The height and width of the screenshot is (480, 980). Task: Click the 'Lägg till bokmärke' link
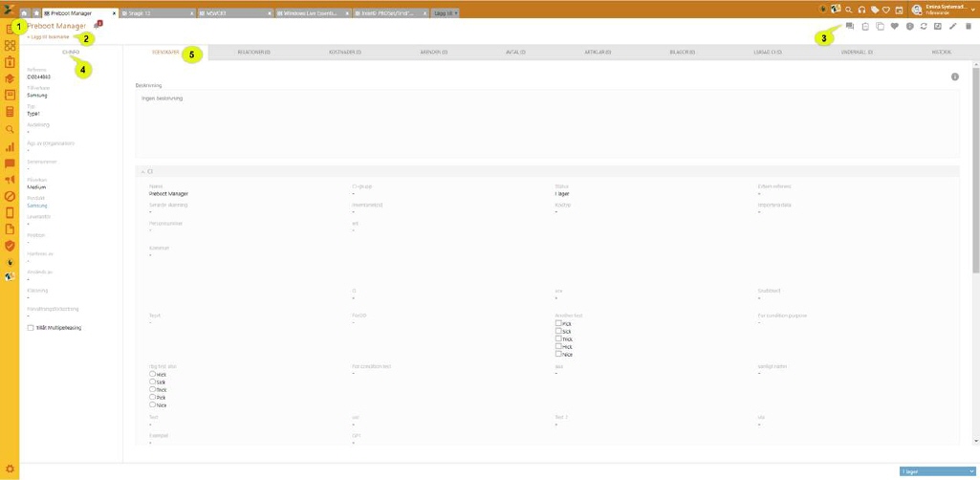48,36
